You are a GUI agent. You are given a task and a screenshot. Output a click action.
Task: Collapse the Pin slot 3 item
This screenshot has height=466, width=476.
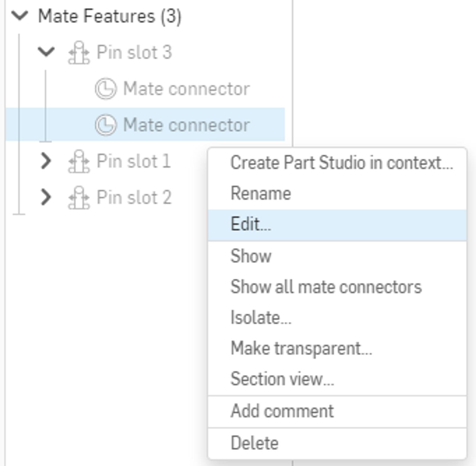pyautogui.click(x=46, y=52)
